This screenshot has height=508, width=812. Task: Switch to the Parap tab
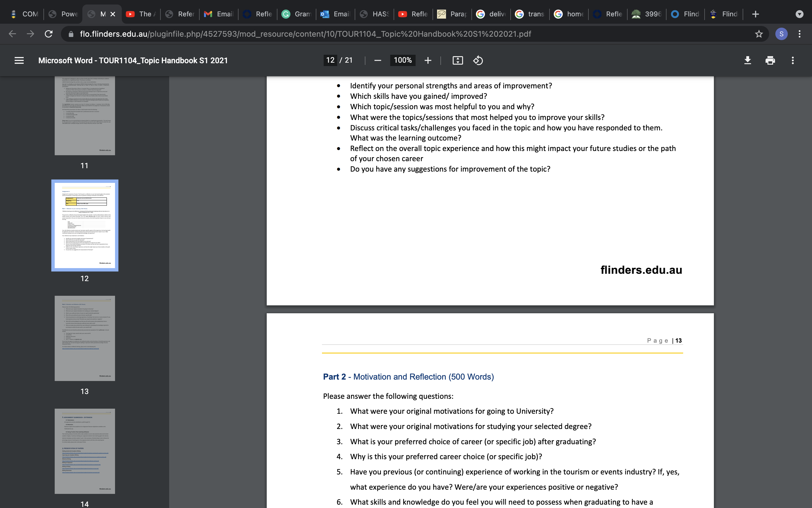(x=452, y=14)
